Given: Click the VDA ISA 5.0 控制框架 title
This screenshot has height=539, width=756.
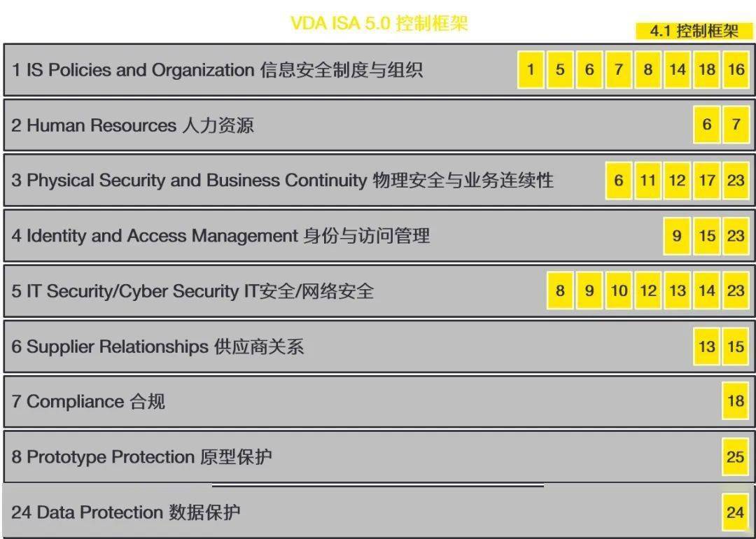Looking at the screenshot, I should pos(379,23).
